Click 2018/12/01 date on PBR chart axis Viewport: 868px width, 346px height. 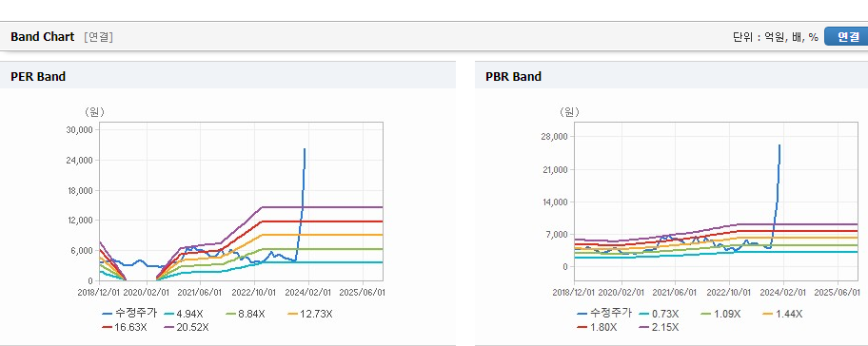click(x=574, y=292)
